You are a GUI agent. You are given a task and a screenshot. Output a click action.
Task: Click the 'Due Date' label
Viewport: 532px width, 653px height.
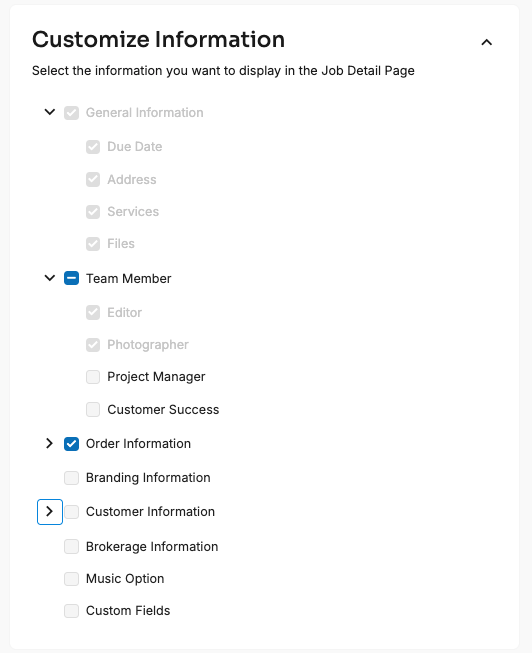[x=135, y=147]
